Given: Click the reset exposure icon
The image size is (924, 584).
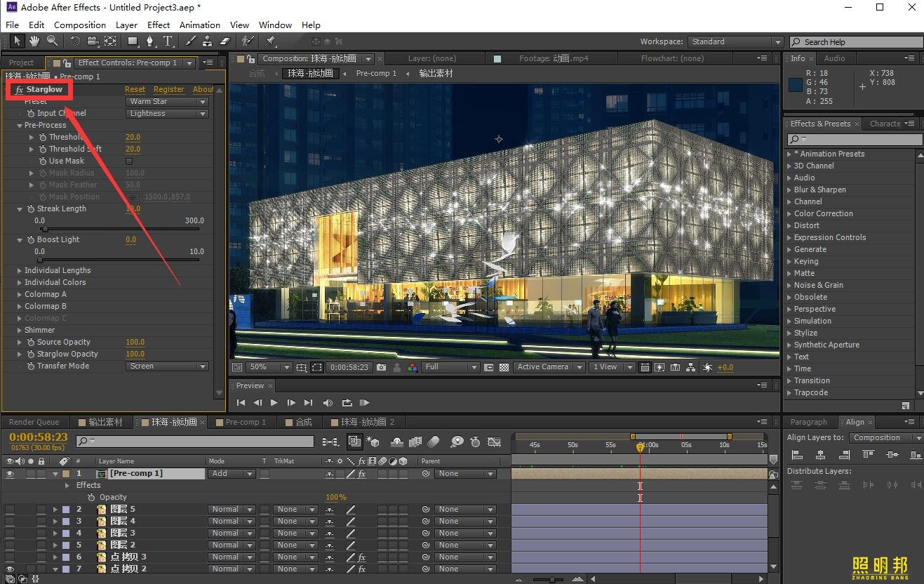Looking at the screenshot, I should point(707,367).
